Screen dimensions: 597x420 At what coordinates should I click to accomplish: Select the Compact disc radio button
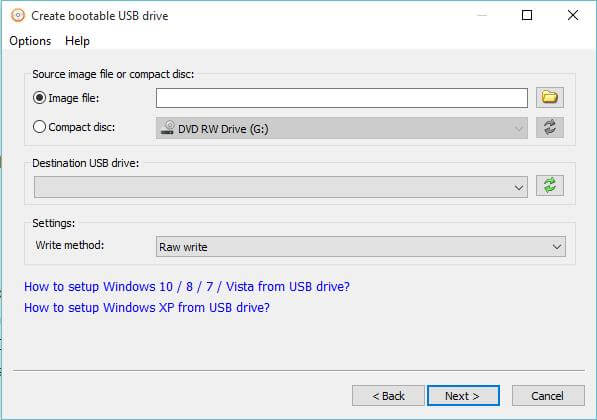tap(39, 127)
